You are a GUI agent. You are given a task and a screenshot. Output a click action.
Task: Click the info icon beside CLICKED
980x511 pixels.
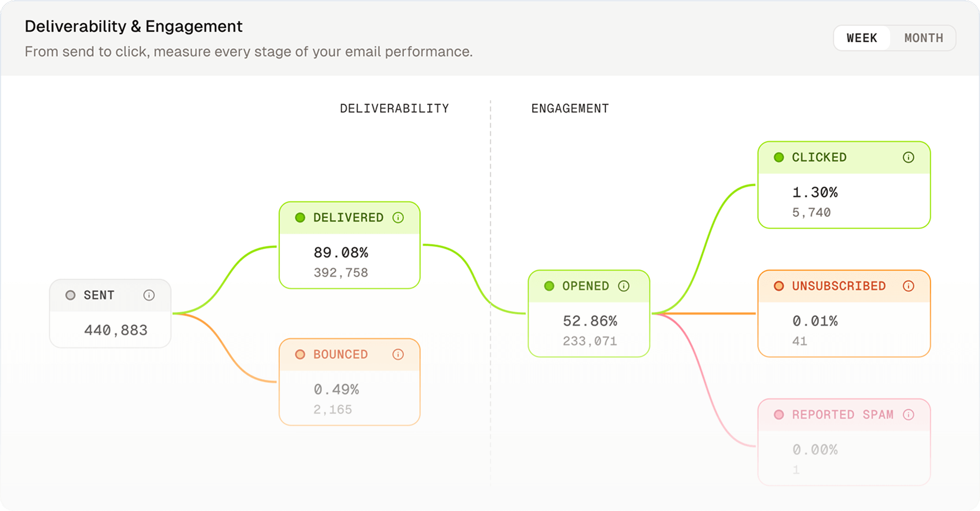(908, 157)
